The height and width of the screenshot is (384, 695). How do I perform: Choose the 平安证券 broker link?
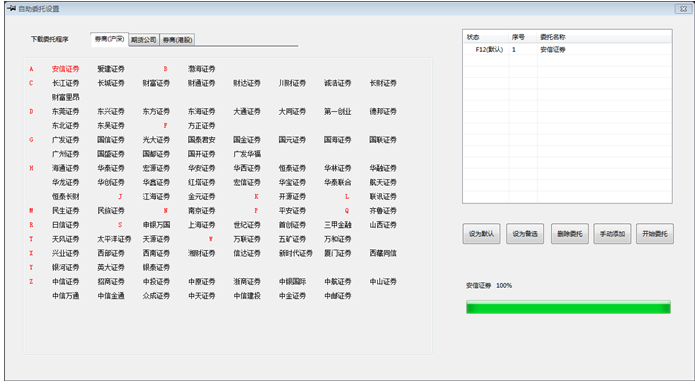pyautogui.click(x=293, y=211)
